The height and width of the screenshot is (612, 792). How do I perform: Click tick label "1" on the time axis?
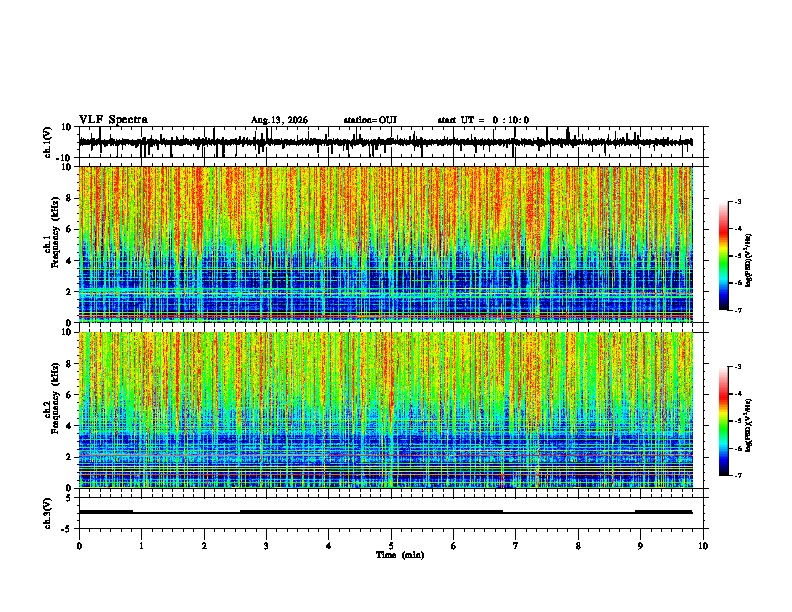(141, 546)
